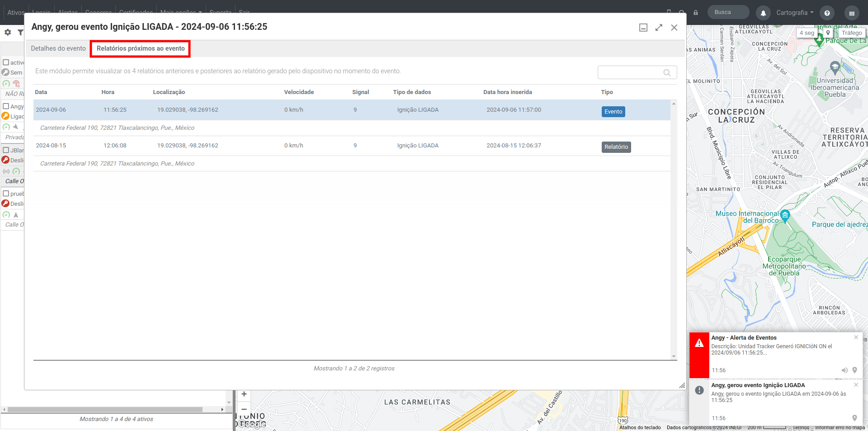Click the blue Evento badge

[x=613, y=112]
